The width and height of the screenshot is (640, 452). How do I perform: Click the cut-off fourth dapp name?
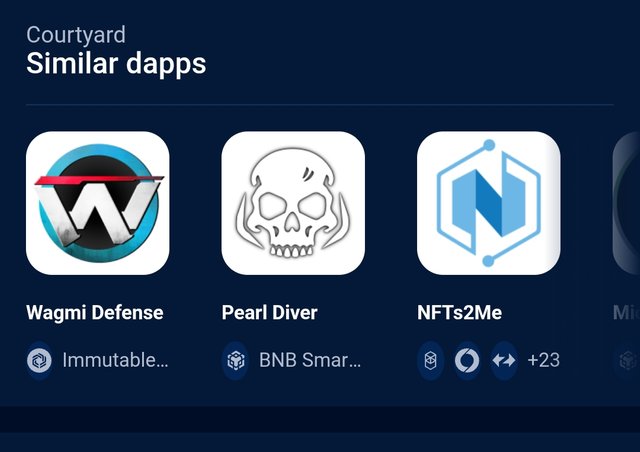tap(626, 312)
